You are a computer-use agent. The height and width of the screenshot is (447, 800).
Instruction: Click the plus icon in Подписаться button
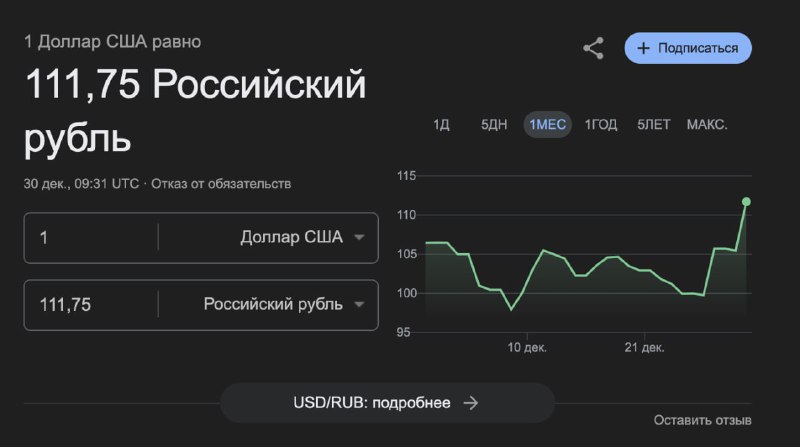point(643,48)
